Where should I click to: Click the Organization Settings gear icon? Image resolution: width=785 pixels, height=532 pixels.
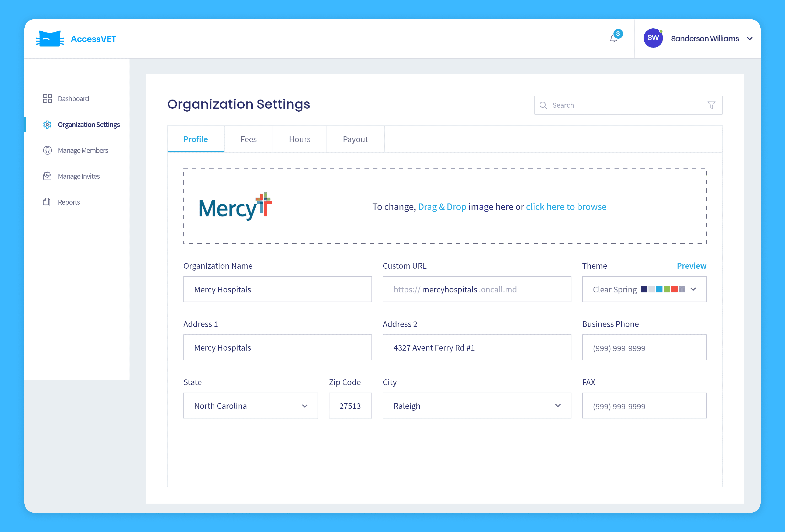(47, 125)
